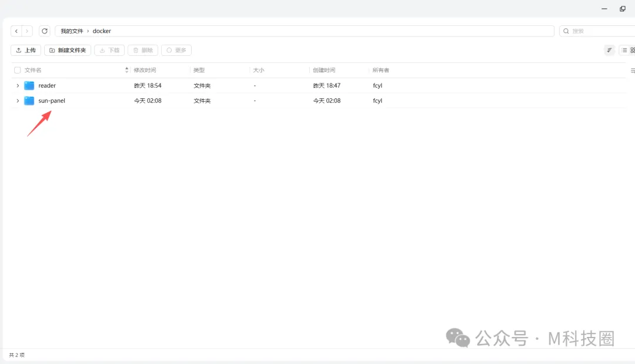Click the 下载 download button
The width and height of the screenshot is (635, 364).
109,50
